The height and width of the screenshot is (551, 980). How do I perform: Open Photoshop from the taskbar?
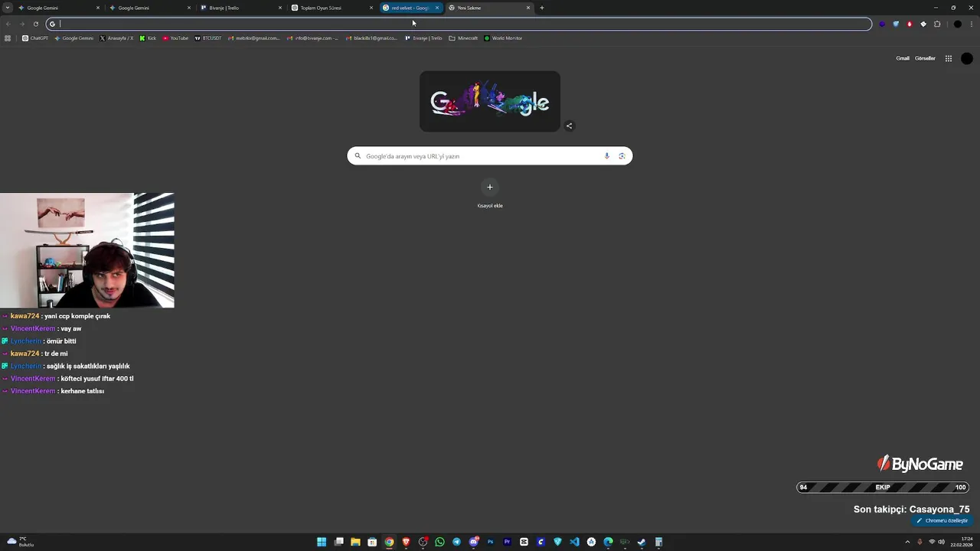click(490, 542)
